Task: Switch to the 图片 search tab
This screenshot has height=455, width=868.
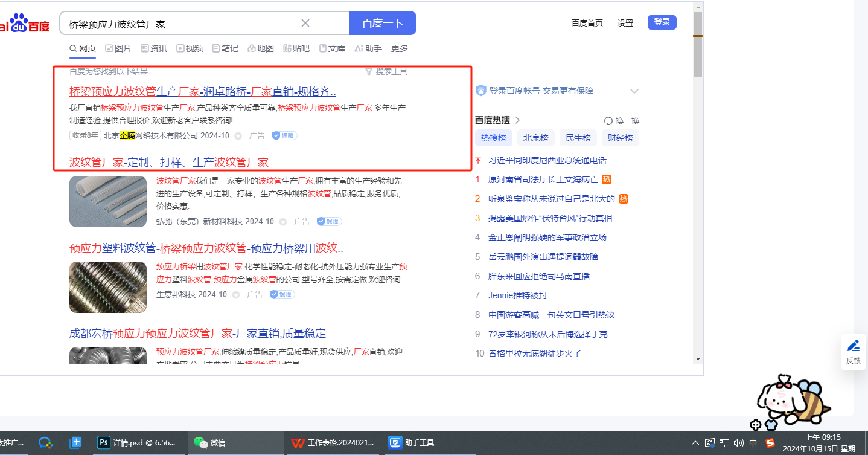Action: (x=118, y=48)
